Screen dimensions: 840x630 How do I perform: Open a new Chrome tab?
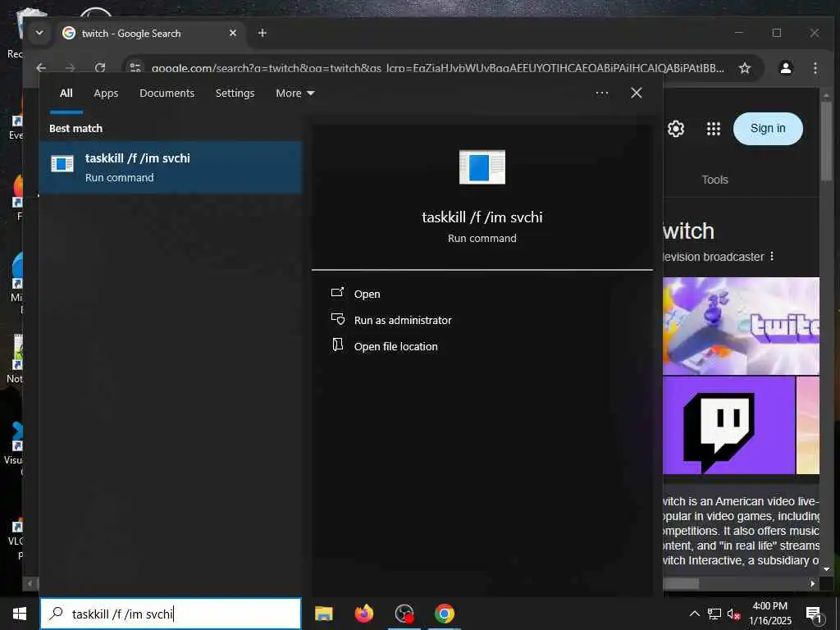pos(262,33)
